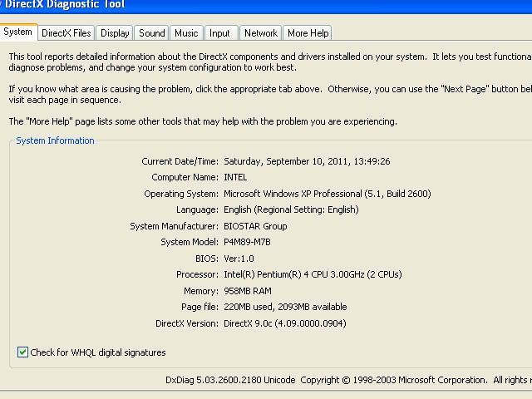Image resolution: width=532 pixels, height=399 pixels.
Task: Click the system model value P4M89-M7B
Action: coord(247,242)
